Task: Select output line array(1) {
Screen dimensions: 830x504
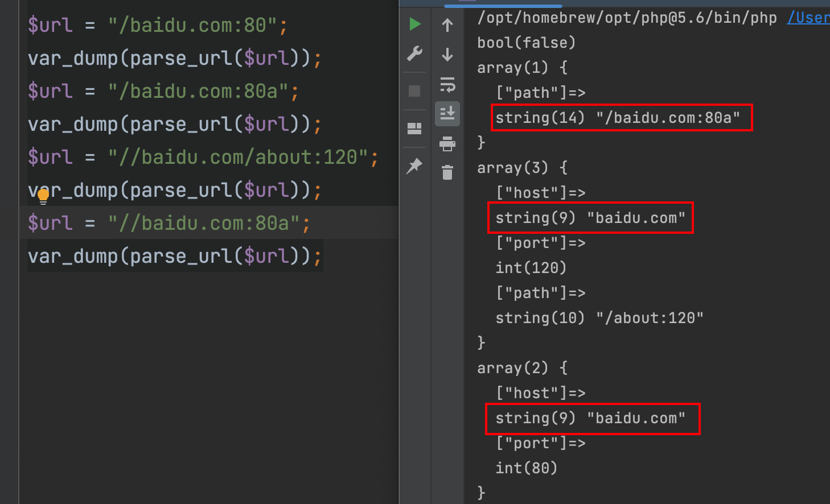Action: [523, 68]
